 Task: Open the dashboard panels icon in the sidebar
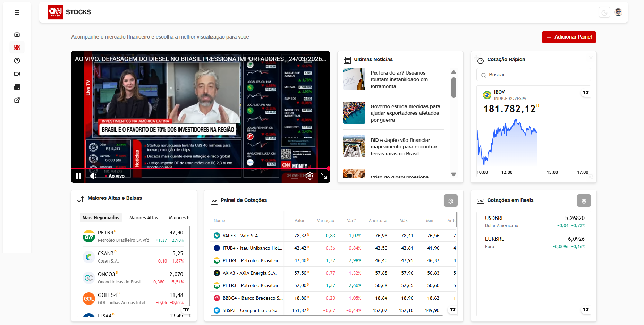[17, 48]
